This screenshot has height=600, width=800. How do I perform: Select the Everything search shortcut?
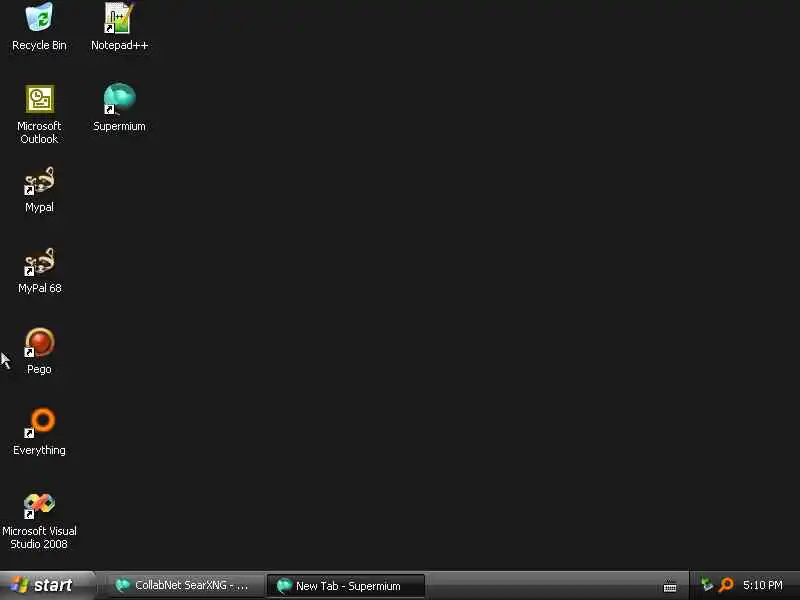tap(39, 432)
